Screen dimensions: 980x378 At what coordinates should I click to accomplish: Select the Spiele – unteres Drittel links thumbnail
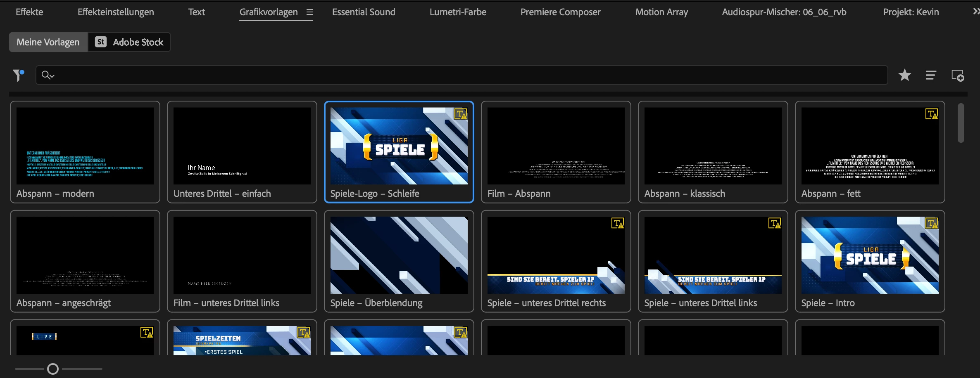[713, 255]
